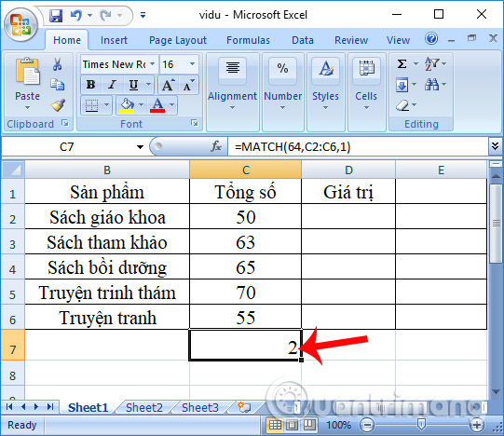This screenshot has height=436, width=504.
Task: Activate the Format Painter brush
Action: pyautogui.click(x=58, y=105)
